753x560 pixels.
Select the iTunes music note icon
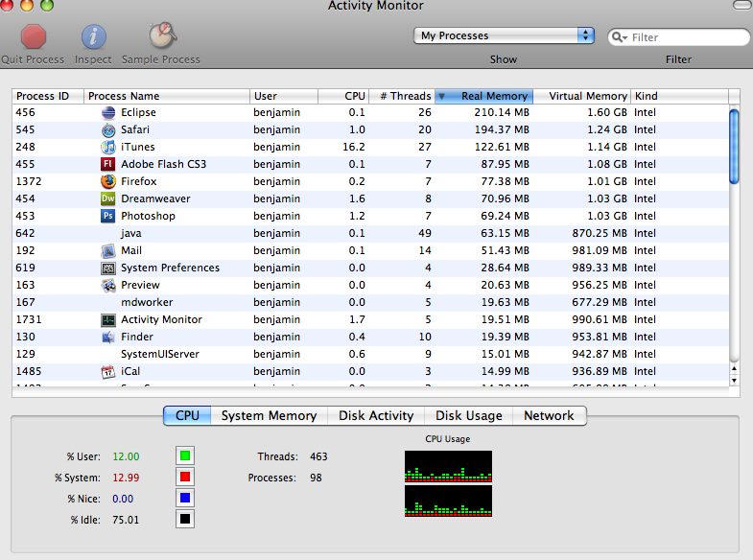[108, 147]
